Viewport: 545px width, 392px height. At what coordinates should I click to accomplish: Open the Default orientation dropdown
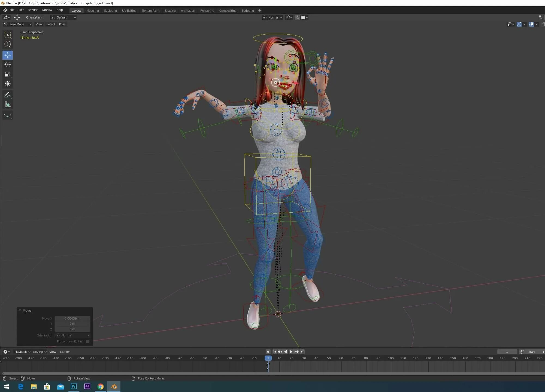click(x=63, y=17)
